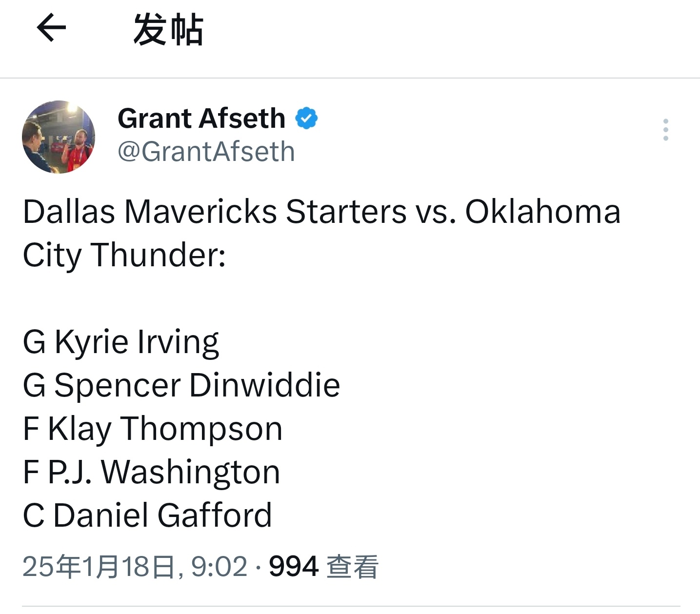This screenshot has height=614, width=700.
Task: Click the 9:02 post time
Action: pyautogui.click(x=219, y=567)
